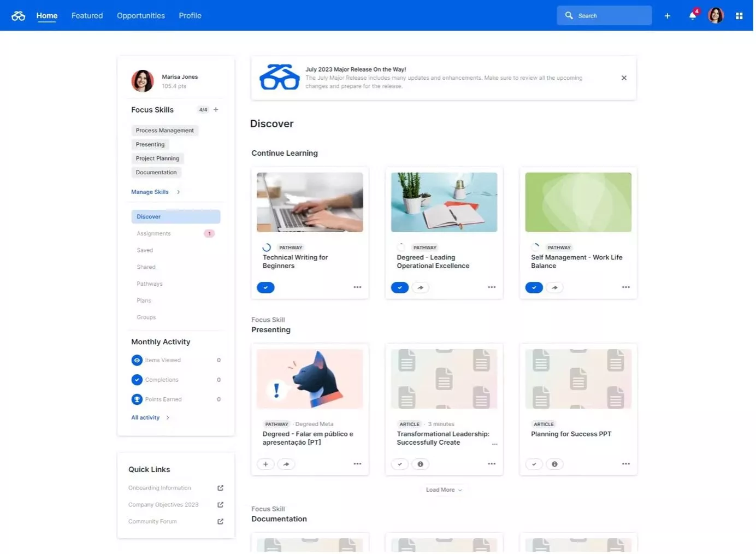Open Onboarding Information quick link

coord(160,489)
